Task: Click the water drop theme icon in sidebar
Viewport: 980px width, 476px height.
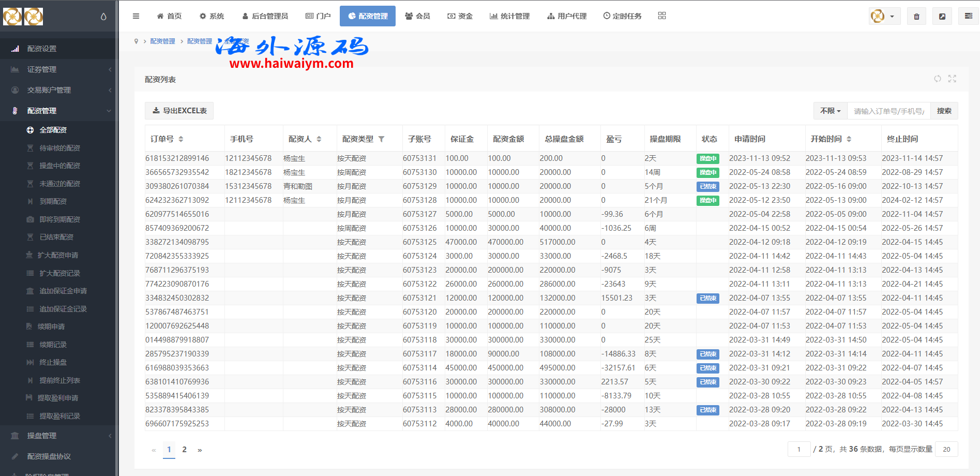Action: 103,17
